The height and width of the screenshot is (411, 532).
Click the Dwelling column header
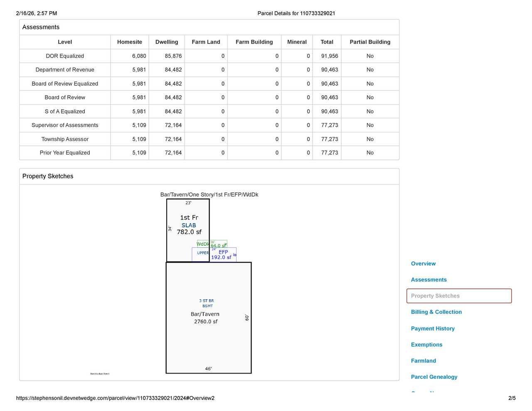167,42
